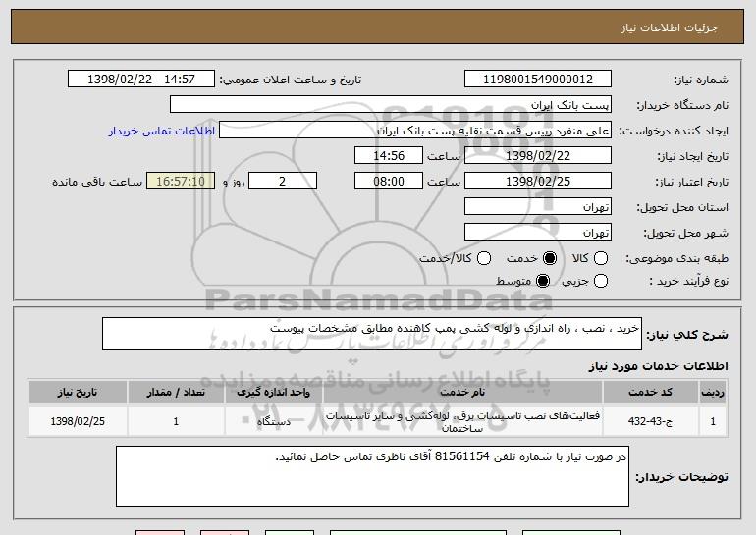756x535 pixels.
Task: Click the creation date field 1398/02/22
Action: tap(538, 156)
